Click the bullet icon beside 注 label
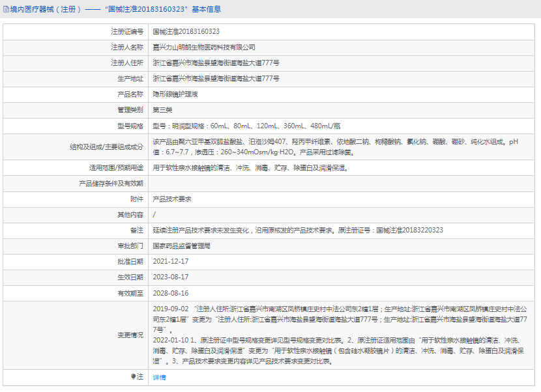 tap(134, 377)
